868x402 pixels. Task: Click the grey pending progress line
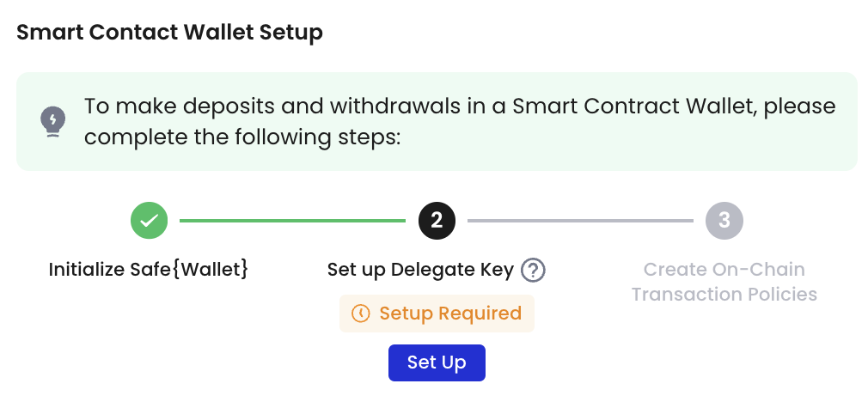point(580,221)
